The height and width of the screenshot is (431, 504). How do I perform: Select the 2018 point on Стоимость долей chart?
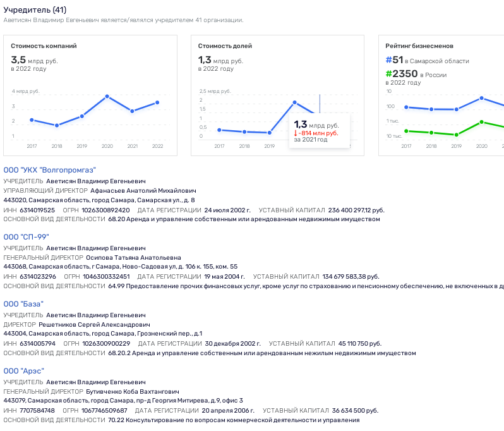pos(244,132)
